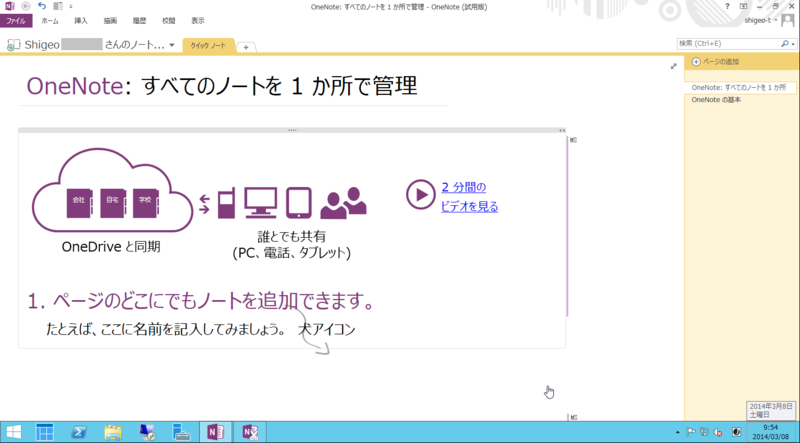
Task: Click the 自宅 notebook icon in the cloud
Action: (112, 203)
